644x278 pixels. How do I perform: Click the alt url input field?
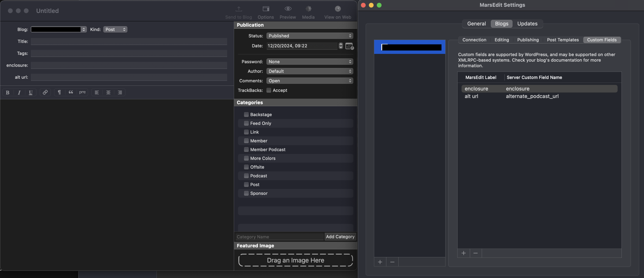coord(129,77)
